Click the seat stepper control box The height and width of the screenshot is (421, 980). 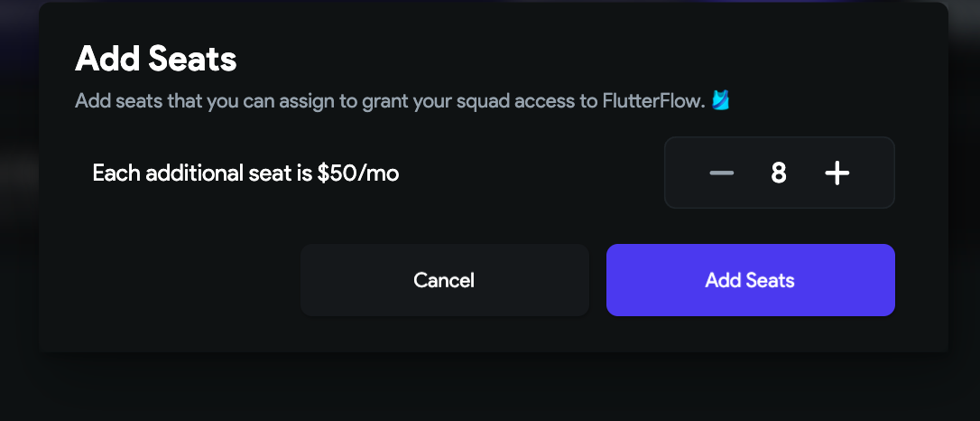pos(780,173)
